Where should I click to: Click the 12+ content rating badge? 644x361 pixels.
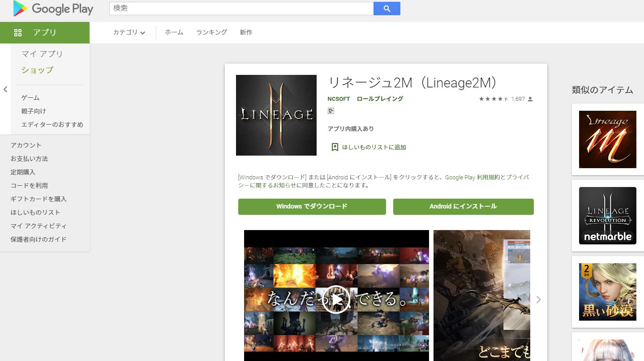click(331, 111)
